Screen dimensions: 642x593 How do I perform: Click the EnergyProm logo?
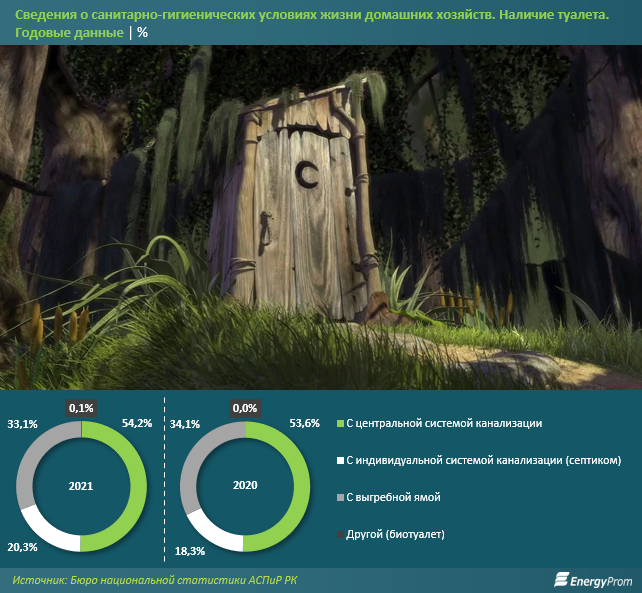[591, 580]
